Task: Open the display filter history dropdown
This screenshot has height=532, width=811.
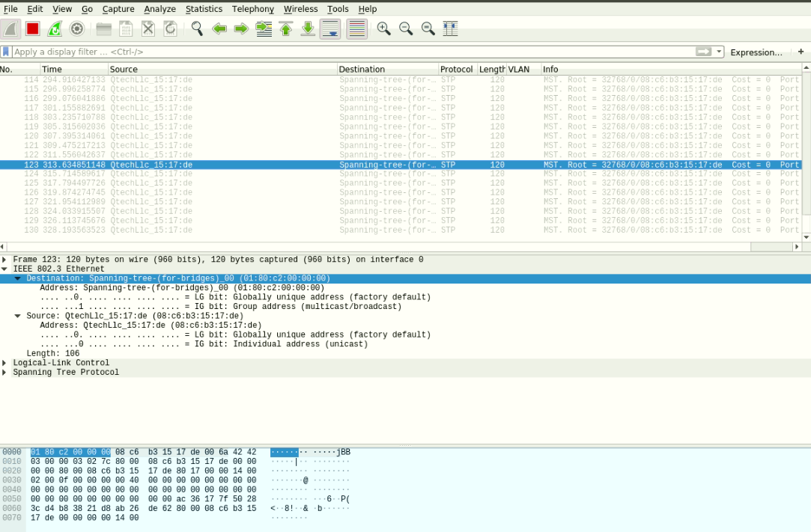Action: (720, 52)
